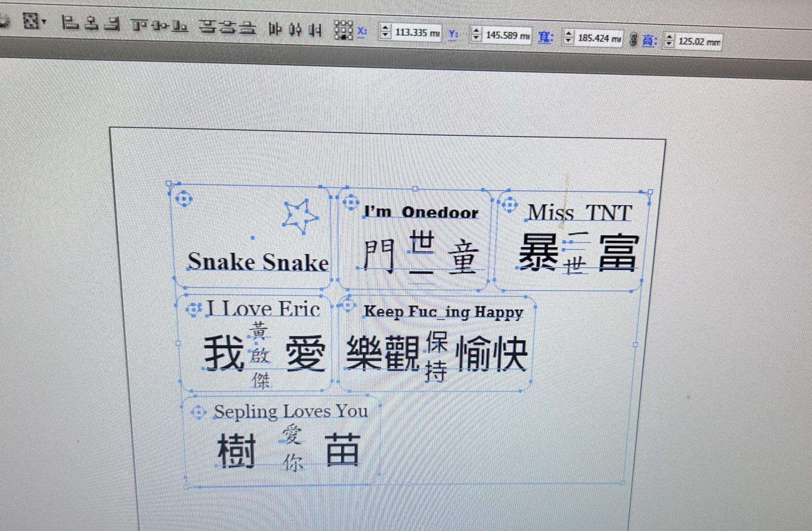Click the horizontal align center icon

point(91,23)
